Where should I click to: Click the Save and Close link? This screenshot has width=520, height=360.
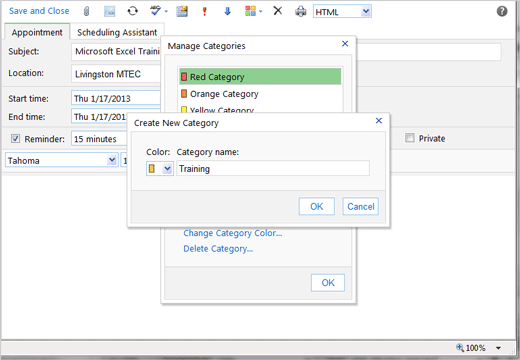point(39,11)
